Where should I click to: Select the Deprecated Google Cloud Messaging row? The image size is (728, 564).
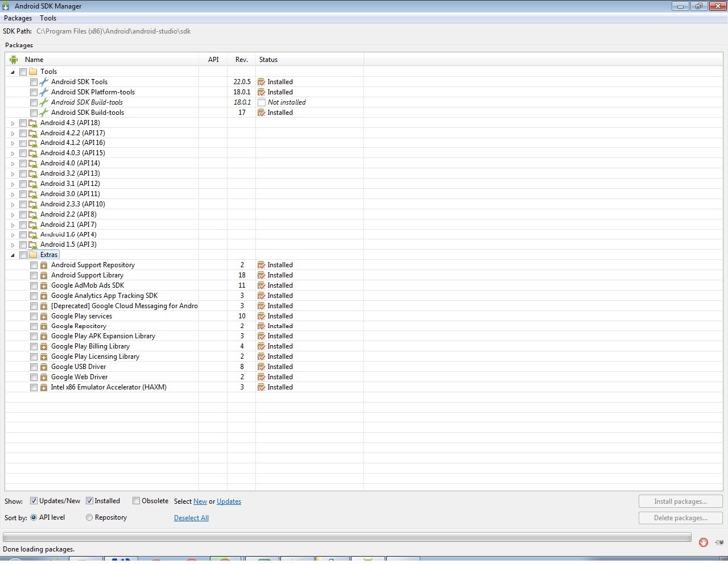point(125,306)
